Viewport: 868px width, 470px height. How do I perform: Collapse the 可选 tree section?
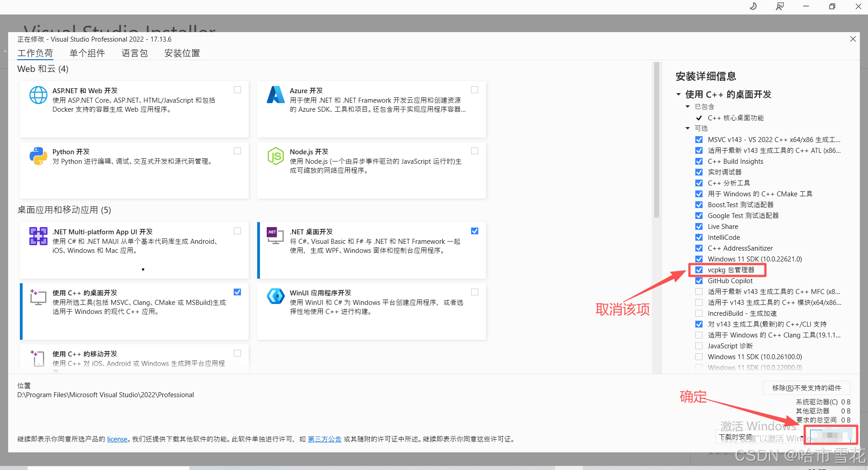[688, 128]
